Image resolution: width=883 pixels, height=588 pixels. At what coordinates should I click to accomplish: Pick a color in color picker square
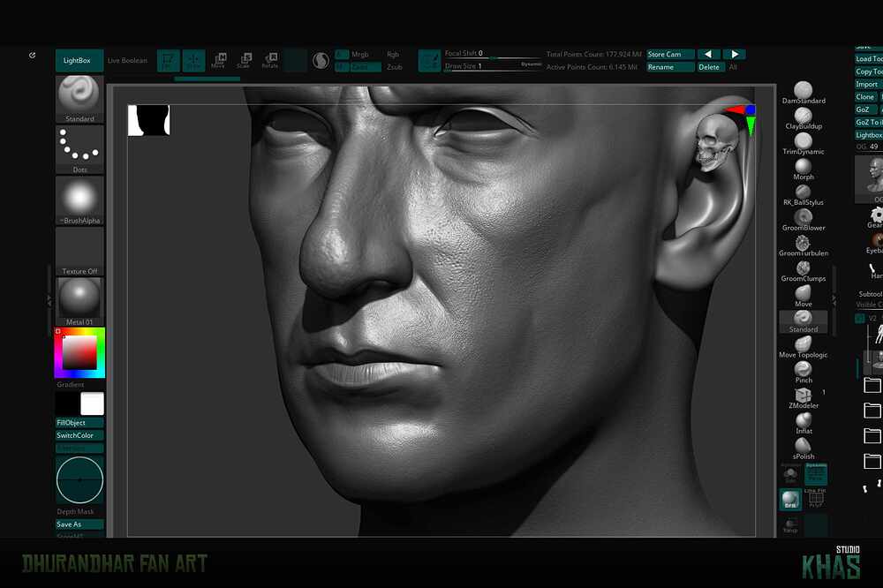pos(79,353)
